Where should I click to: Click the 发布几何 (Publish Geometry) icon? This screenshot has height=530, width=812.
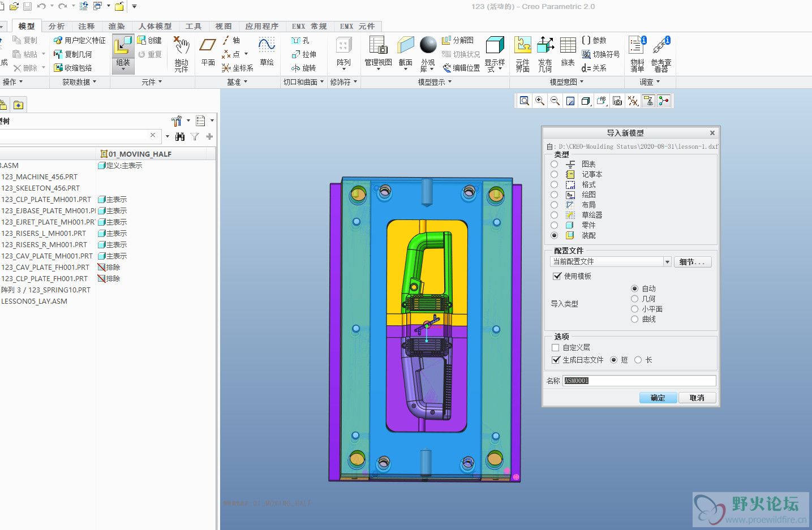pos(545,54)
